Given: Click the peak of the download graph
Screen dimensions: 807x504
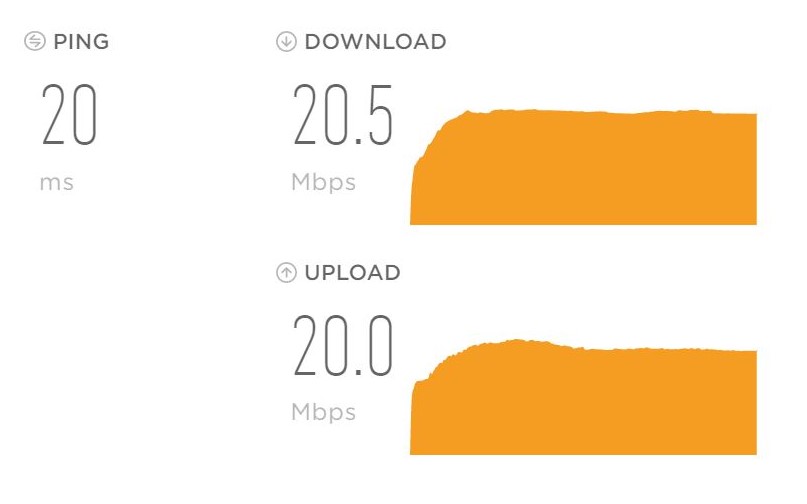Looking at the screenshot, I should (533, 111).
